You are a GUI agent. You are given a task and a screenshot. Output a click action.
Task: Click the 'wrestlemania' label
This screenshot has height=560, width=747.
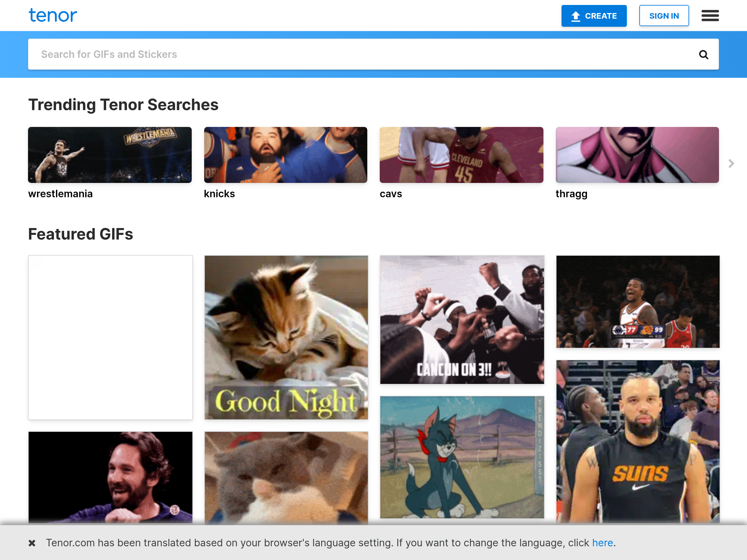60,194
